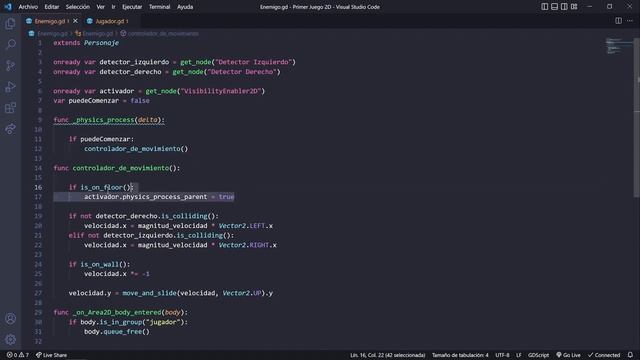The image size is (640, 360).
Task: Change the LF end of line sequence
Action: click(x=518, y=355)
